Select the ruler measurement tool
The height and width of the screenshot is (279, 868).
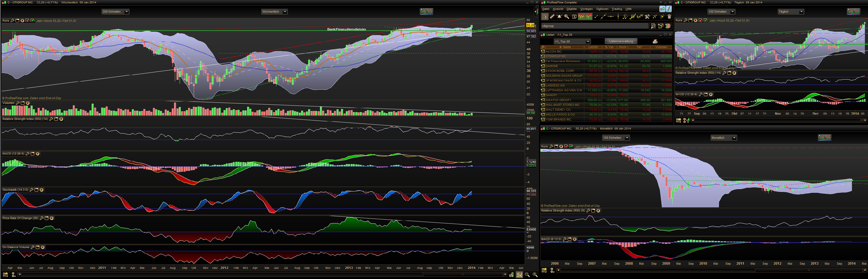point(552,17)
